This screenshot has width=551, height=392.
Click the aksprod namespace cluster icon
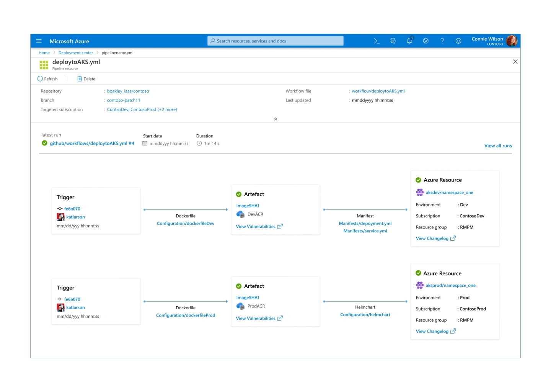[x=420, y=285]
